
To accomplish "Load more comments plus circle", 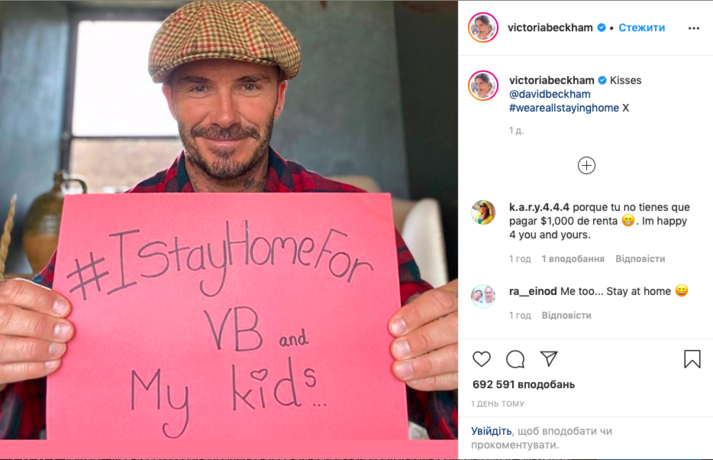I will pos(587,165).
